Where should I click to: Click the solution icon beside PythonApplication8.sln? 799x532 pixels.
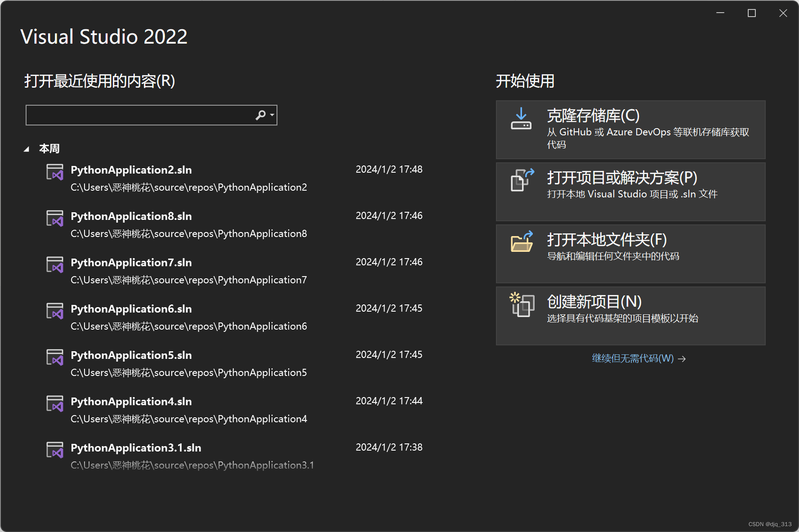[x=55, y=218]
